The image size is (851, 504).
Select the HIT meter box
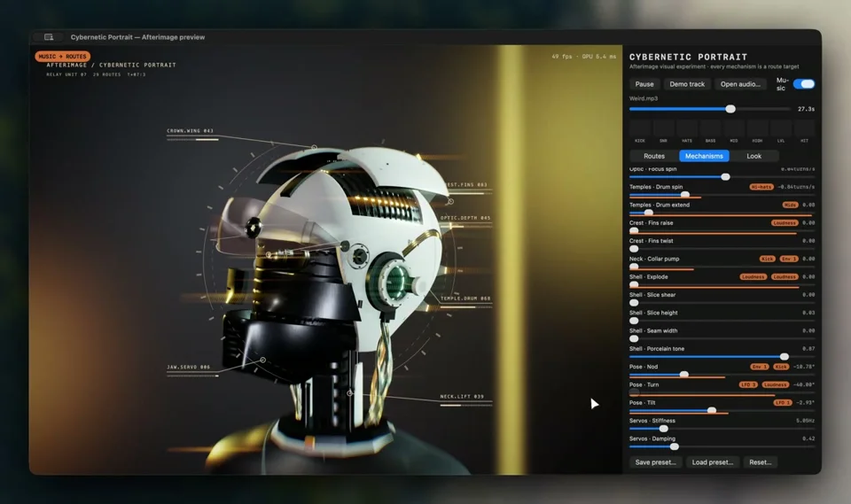pos(804,128)
